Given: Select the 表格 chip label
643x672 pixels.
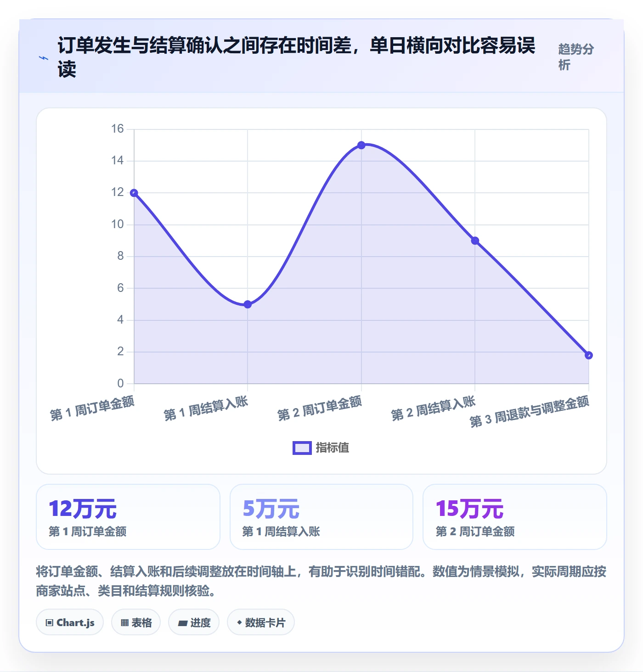Looking at the screenshot, I should (141, 623).
